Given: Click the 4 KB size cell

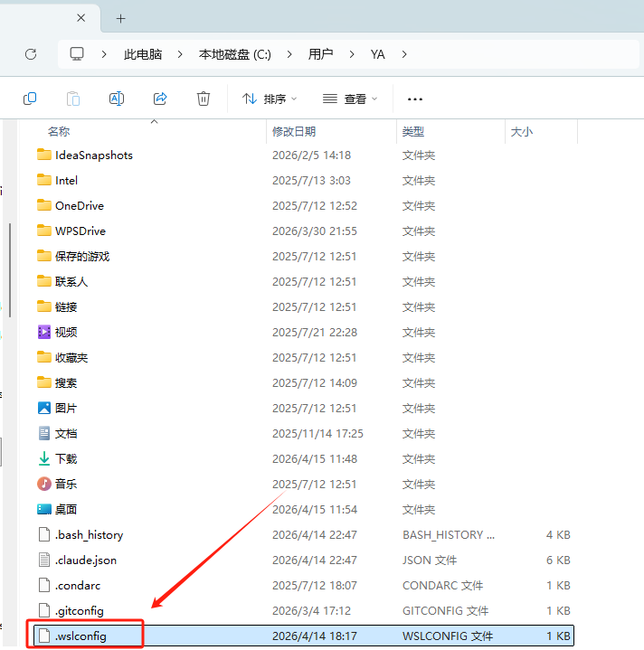Looking at the screenshot, I should [558, 535].
